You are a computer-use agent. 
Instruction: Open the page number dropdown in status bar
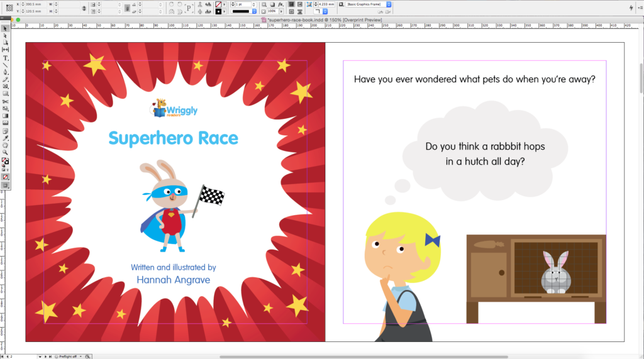[40, 356]
